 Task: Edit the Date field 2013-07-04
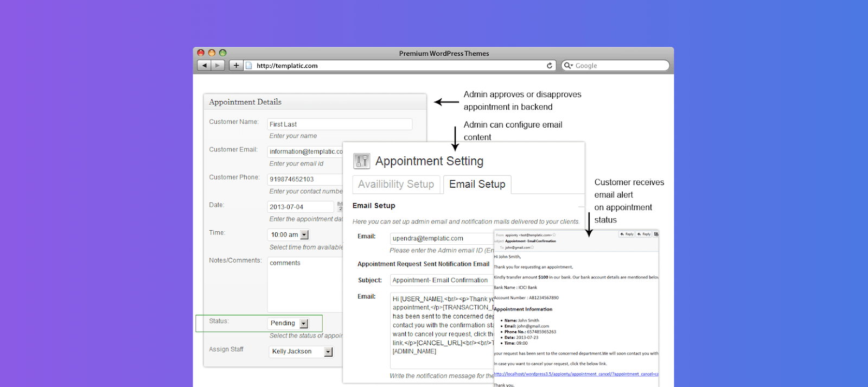[x=301, y=207]
